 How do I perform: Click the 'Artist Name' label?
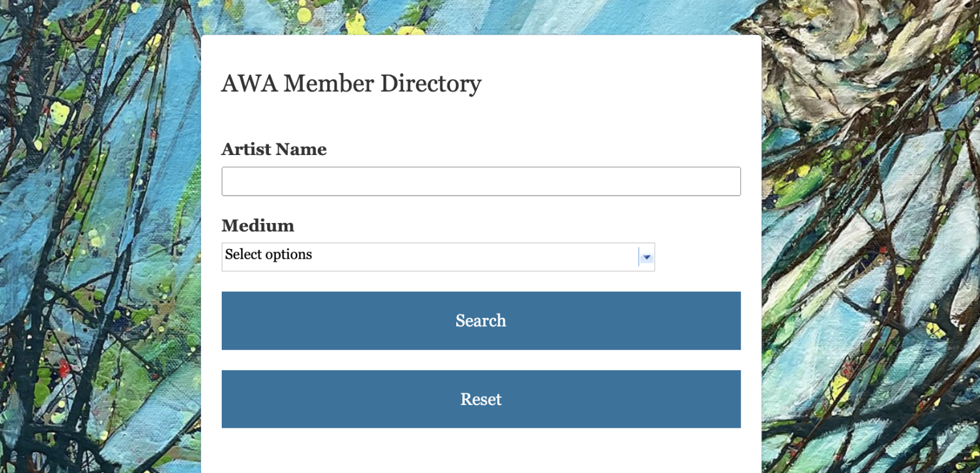(x=274, y=149)
